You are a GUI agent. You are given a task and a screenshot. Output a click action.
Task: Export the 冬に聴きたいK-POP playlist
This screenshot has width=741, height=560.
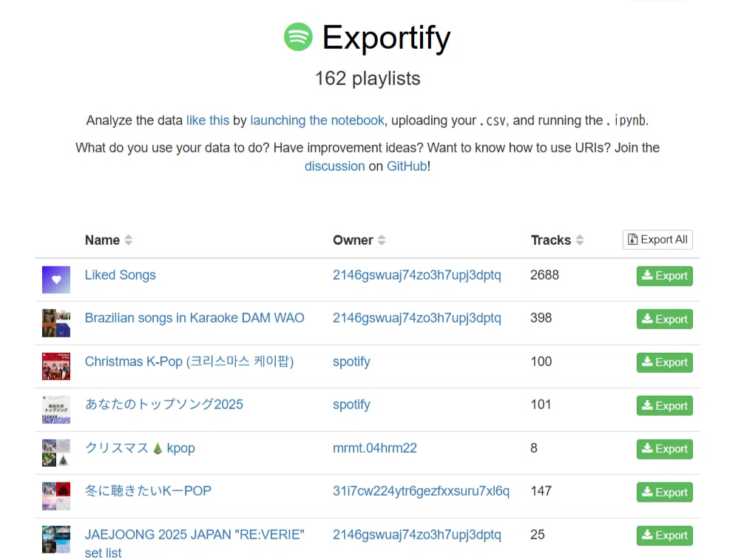[664, 493]
